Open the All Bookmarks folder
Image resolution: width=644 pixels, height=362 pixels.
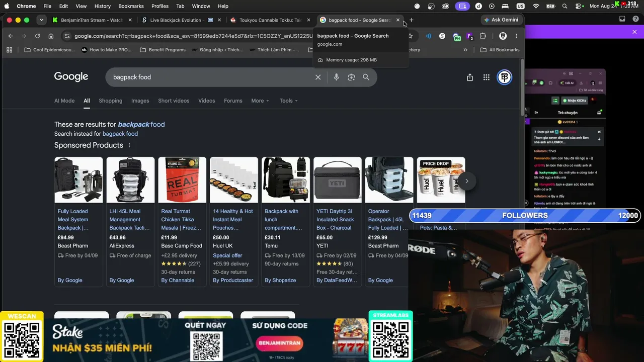click(500, 50)
